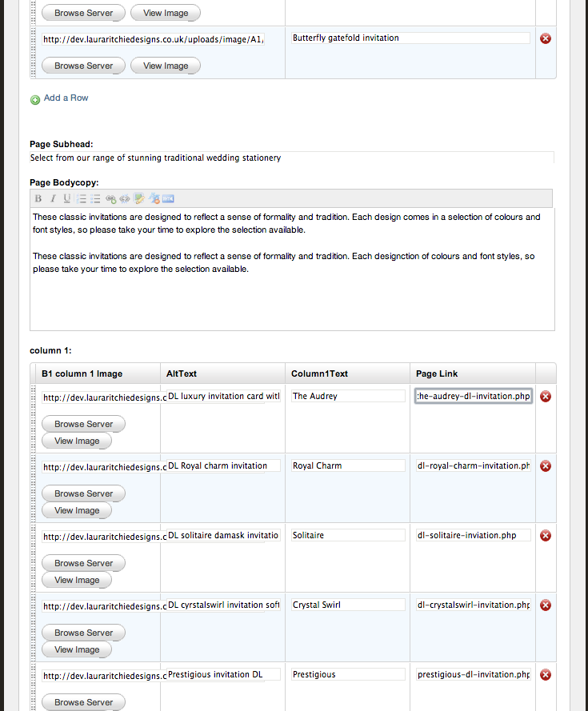The width and height of the screenshot is (588, 711).
Task: Remove the Royal Charm row
Action: [x=546, y=466]
